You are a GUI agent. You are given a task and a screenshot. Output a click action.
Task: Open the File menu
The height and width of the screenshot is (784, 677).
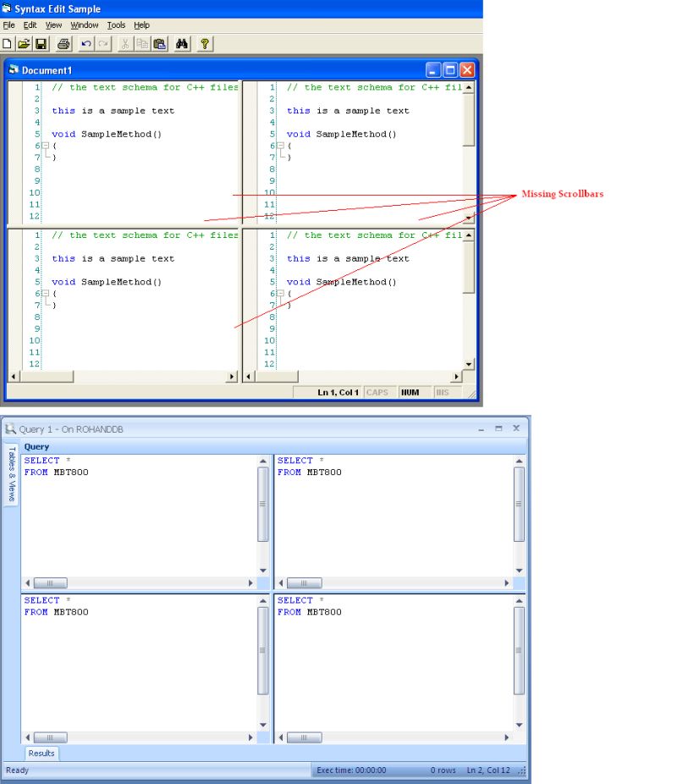(x=9, y=25)
